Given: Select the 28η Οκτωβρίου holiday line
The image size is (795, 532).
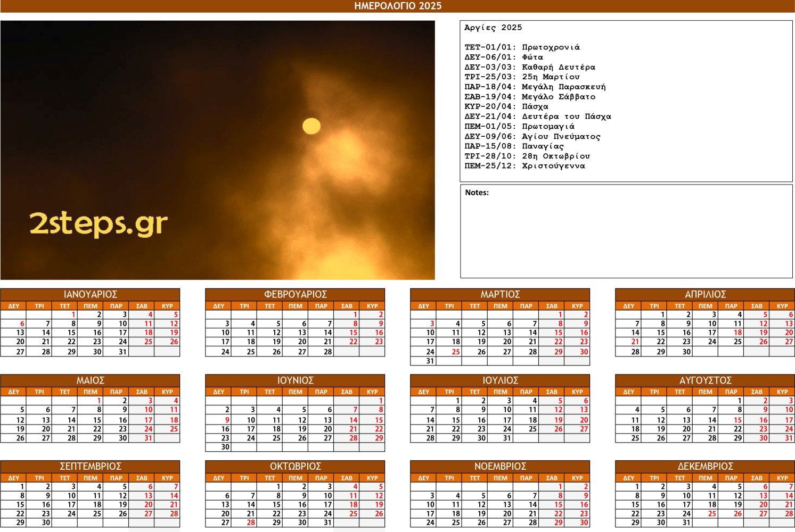Looking at the screenshot, I should click(527, 156).
